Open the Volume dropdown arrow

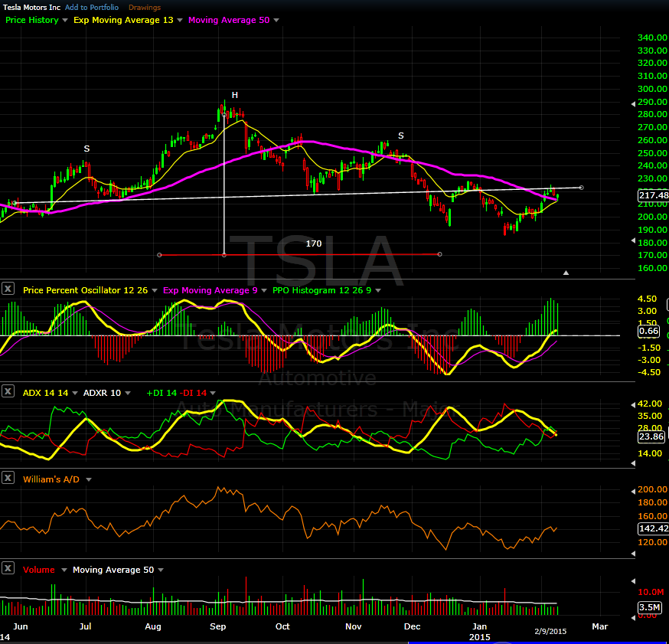(64, 570)
